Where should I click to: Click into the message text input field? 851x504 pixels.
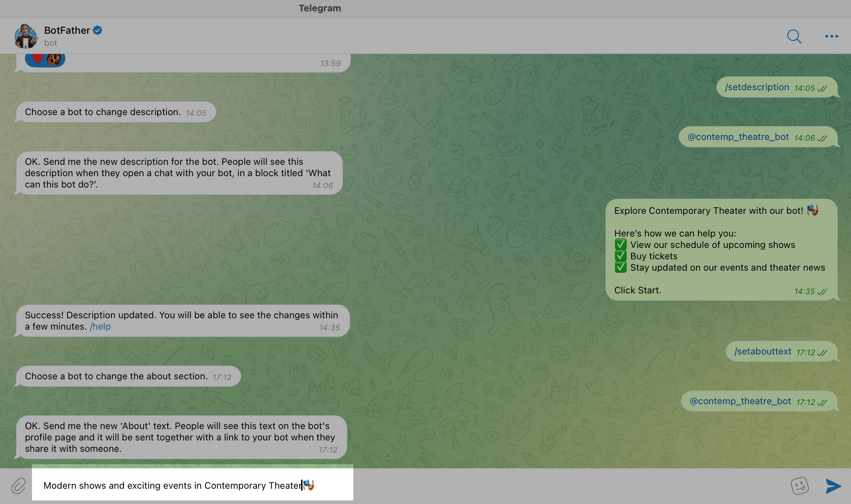click(192, 486)
